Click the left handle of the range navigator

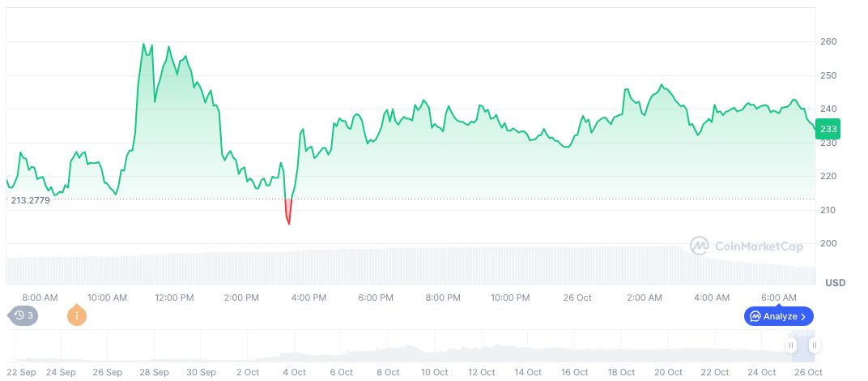point(791,345)
